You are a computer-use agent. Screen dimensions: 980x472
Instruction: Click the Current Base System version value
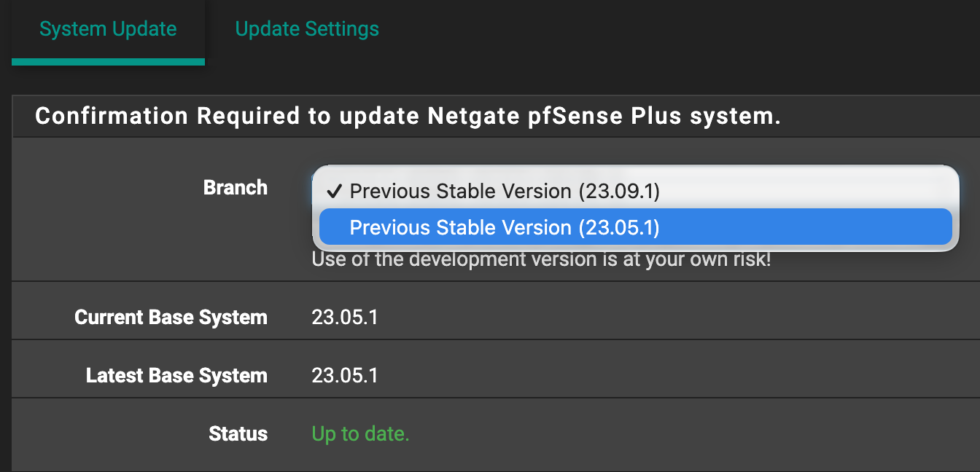pyautogui.click(x=344, y=318)
